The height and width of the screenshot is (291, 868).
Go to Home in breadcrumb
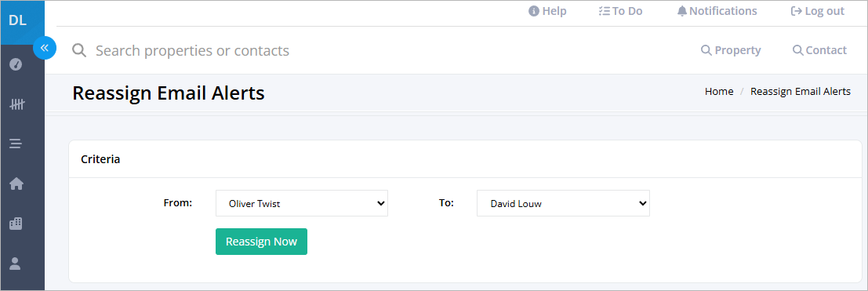[x=719, y=92]
